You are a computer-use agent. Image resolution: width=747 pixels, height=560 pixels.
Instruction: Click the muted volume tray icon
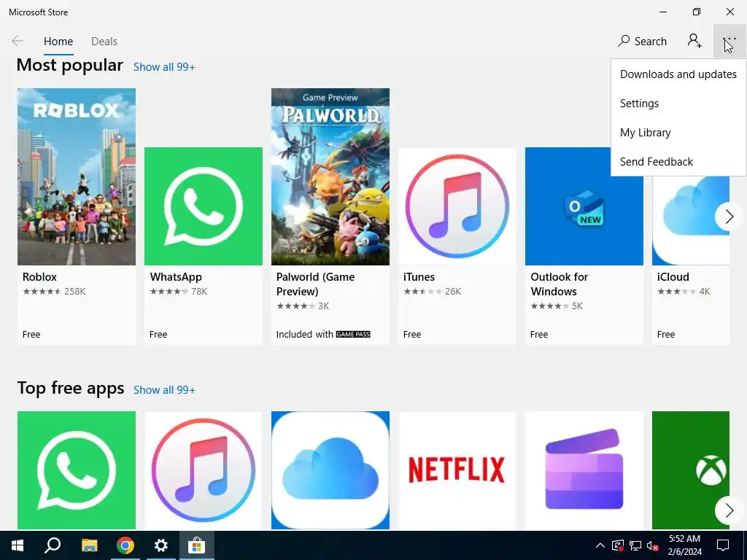coord(652,545)
